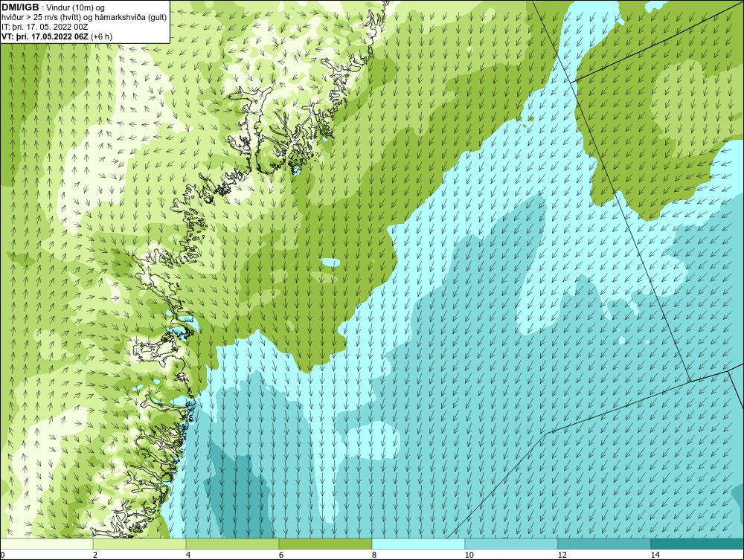Click the 'IT: þri. 17. 05. 2022 00Z' line
The width and height of the screenshot is (744, 560).
point(44,27)
